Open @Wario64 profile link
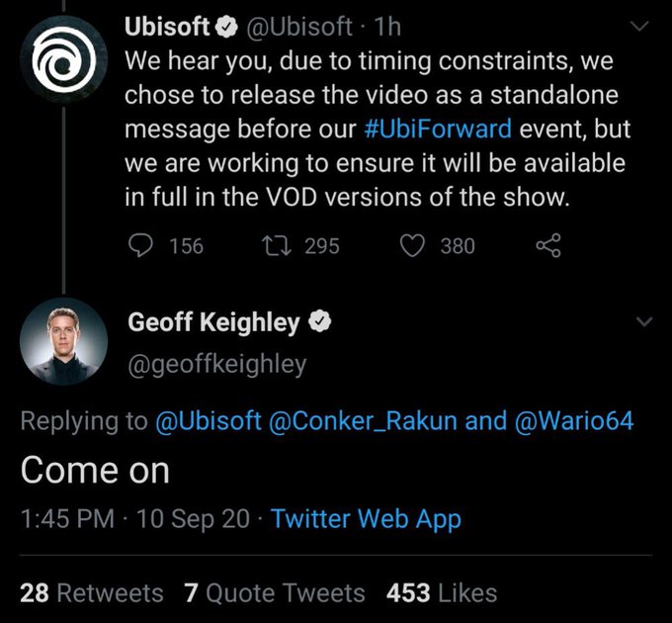 [573, 420]
